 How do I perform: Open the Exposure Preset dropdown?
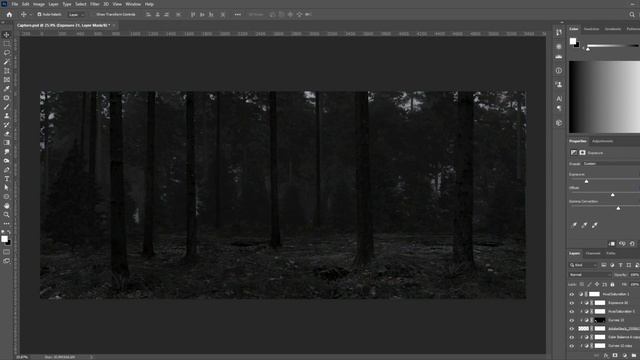611,164
